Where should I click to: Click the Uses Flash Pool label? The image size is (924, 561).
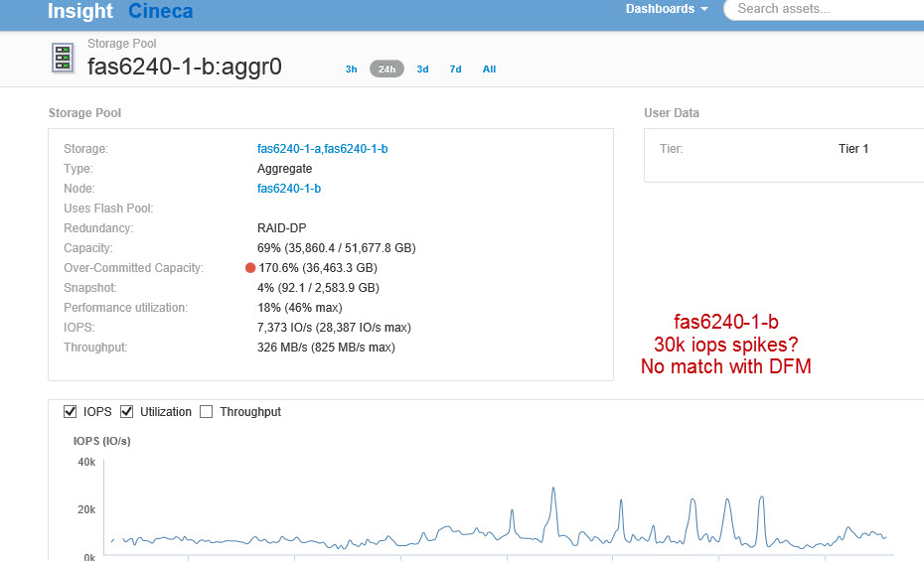pyautogui.click(x=108, y=209)
